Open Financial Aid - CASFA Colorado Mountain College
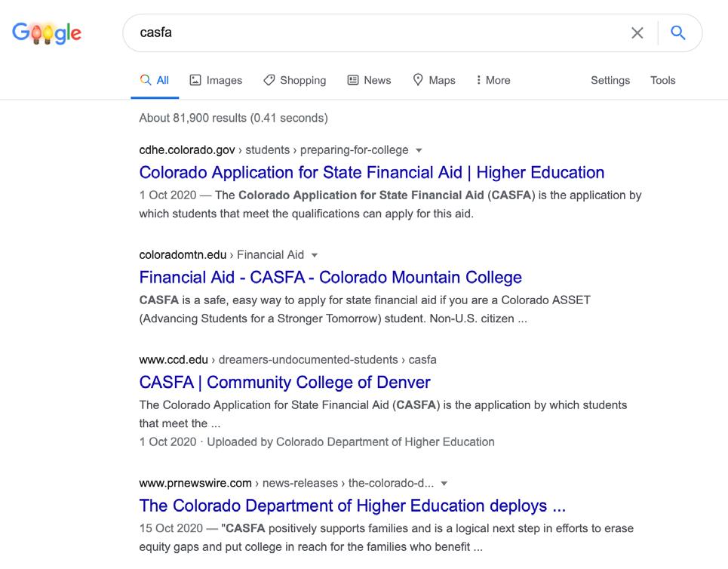This screenshot has height=569, width=728. click(330, 277)
